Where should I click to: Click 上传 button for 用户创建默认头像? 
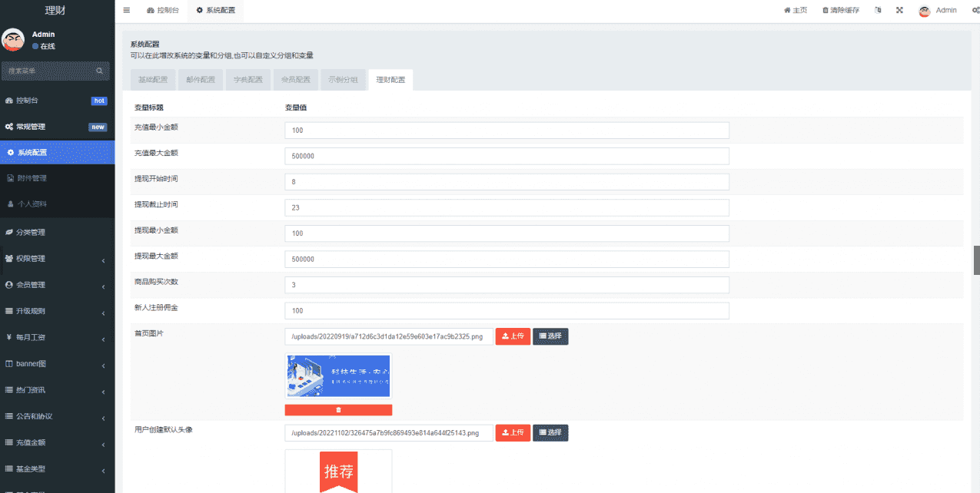[513, 433]
